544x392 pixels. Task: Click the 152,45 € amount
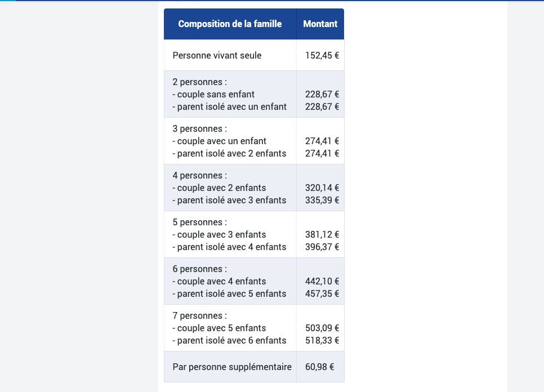[x=322, y=55]
